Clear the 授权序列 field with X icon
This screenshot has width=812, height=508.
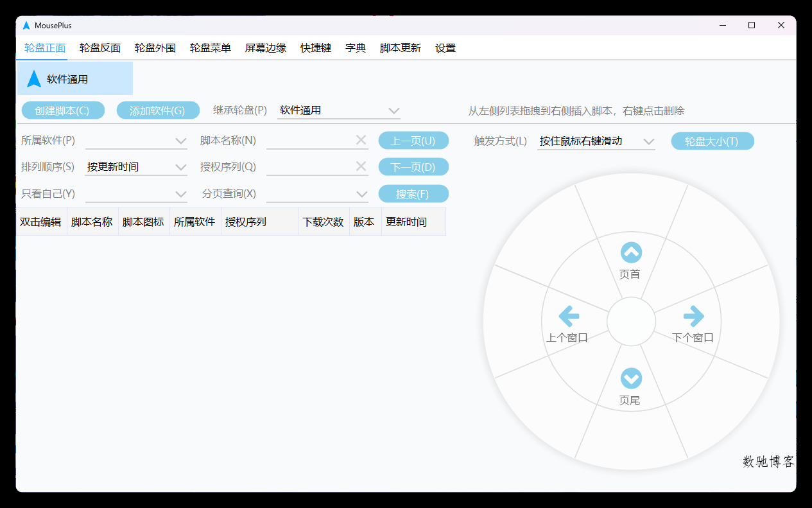tap(361, 166)
